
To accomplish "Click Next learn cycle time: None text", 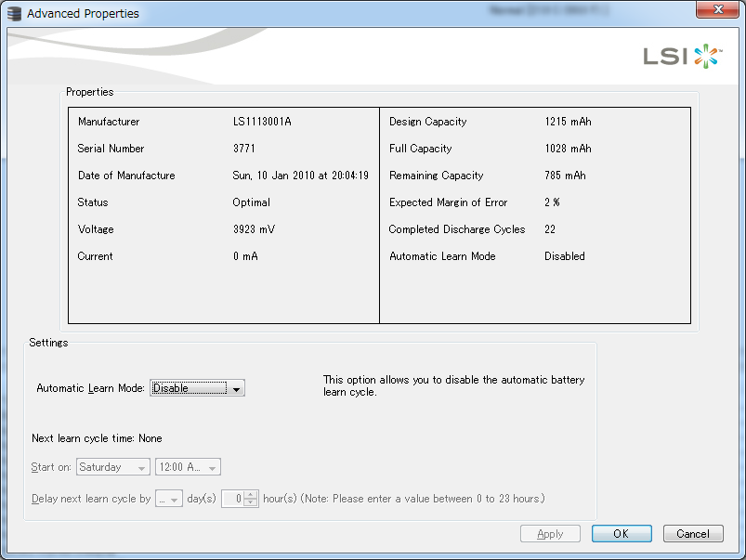I will [x=97, y=438].
